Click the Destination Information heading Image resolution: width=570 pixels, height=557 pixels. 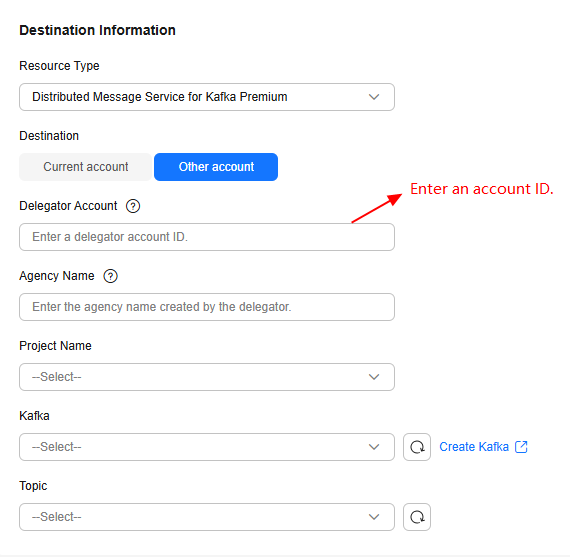97,30
